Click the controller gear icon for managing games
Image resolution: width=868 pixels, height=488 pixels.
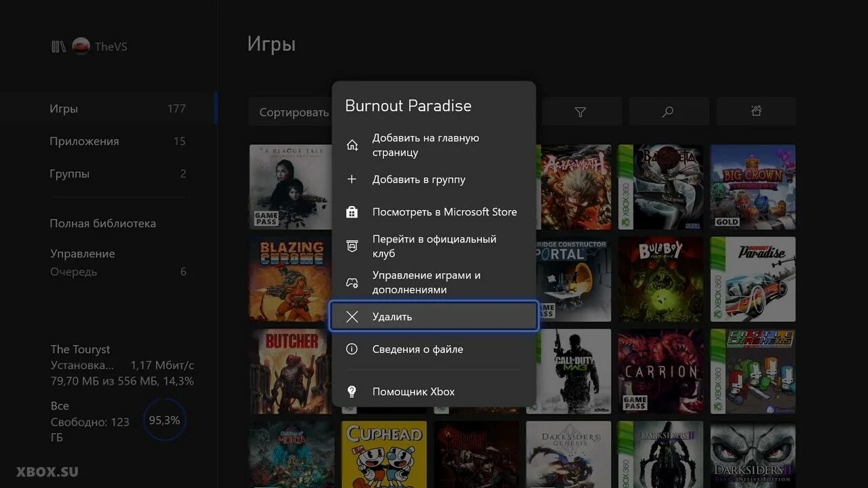point(352,283)
